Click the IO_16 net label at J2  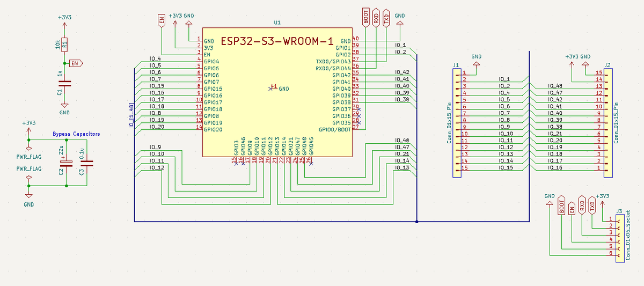coord(555,167)
